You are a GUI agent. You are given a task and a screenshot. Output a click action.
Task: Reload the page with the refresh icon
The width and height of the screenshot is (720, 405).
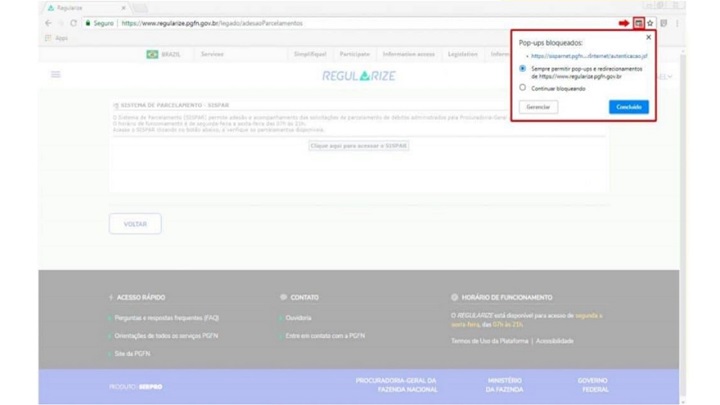coord(73,23)
